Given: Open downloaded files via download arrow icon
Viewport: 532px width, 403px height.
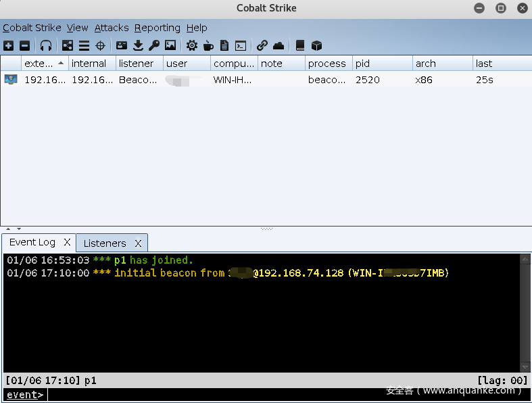Looking at the screenshot, I should click(x=138, y=46).
